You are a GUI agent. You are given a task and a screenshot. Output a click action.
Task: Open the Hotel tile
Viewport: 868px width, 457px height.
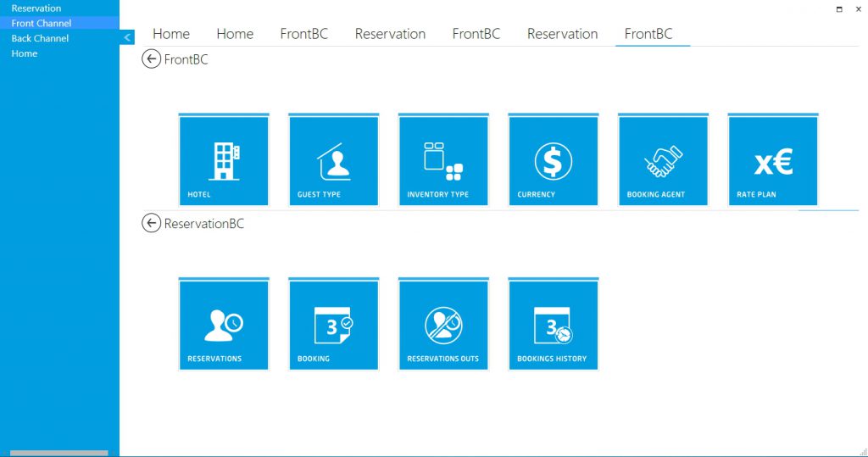[224, 160]
